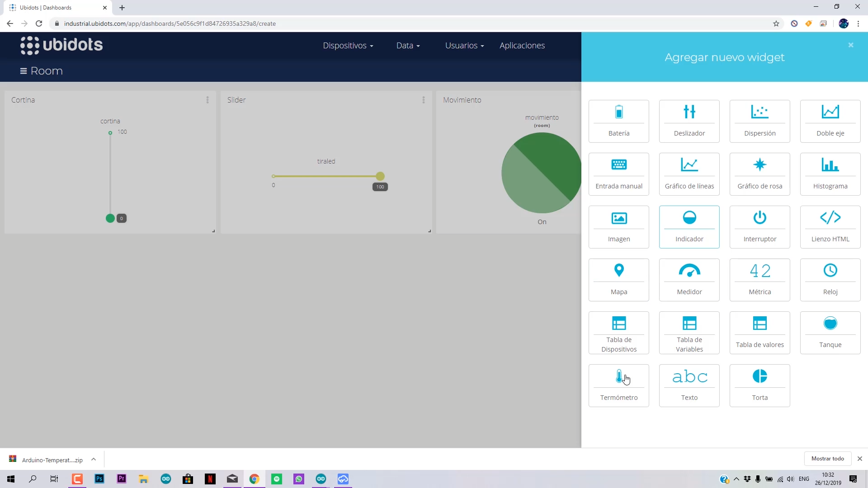Screen dimensions: 868x488
Task: Choose the Mapa widget
Action: [x=618, y=280]
